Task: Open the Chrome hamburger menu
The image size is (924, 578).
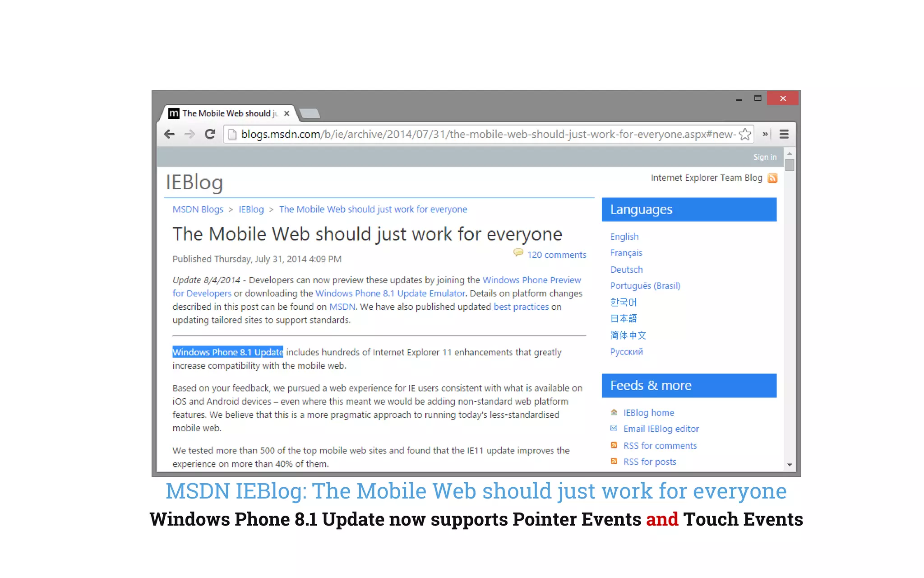Action: point(784,134)
